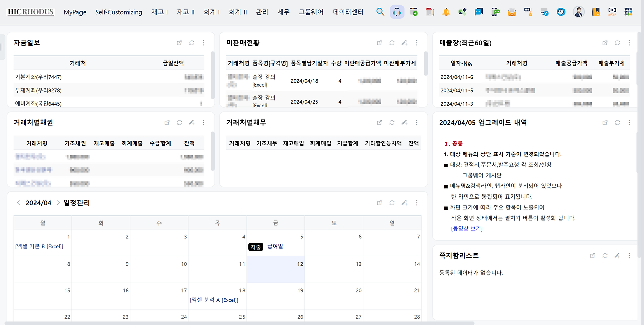Click the 미판매현황 panel vertical scrollbar
This screenshot has width=644, height=325.
tap(426, 62)
